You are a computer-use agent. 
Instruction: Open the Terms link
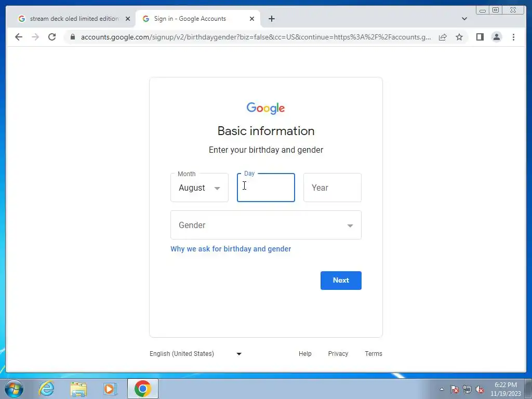point(373,353)
